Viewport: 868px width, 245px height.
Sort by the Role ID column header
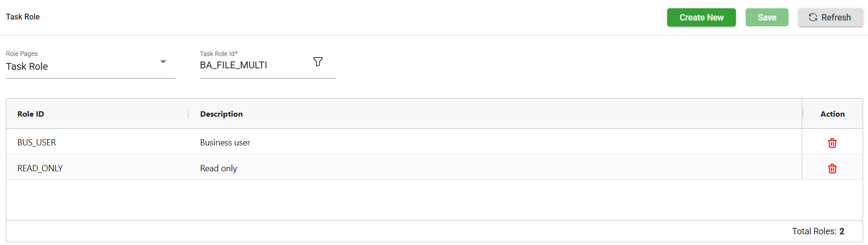[x=31, y=114]
